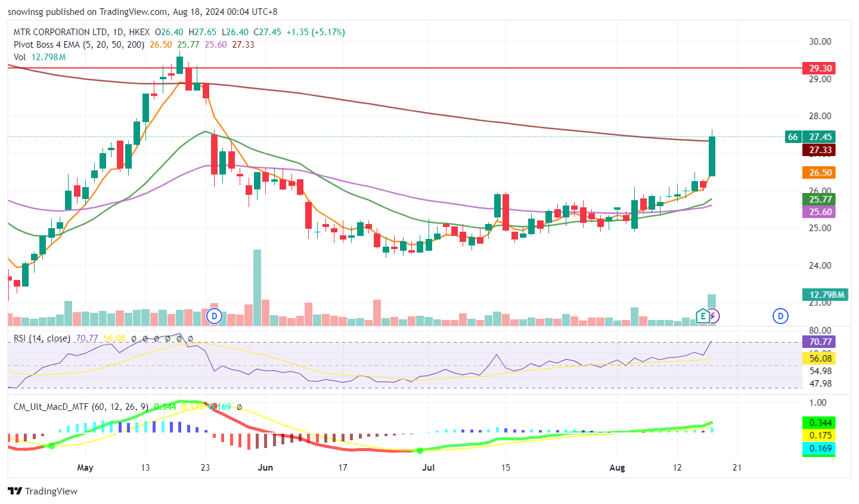Viewport: 859px width, 504px height.
Task: Click the green MACD crossover dot near Jul
Action: [420, 451]
